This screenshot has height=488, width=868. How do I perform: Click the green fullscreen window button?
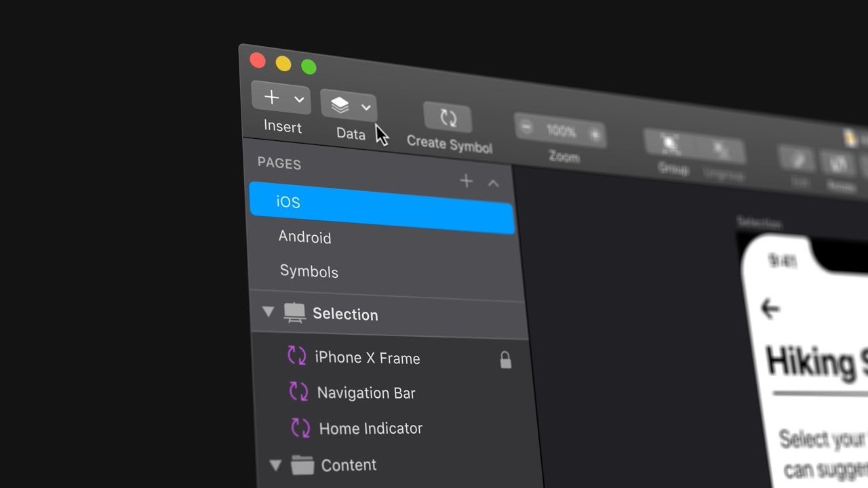click(x=309, y=67)
